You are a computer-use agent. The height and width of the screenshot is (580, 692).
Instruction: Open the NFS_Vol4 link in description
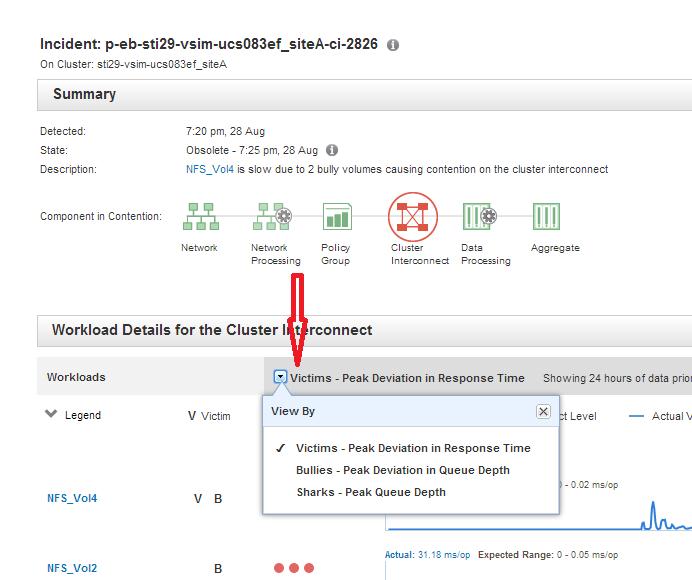click(210, 169)
